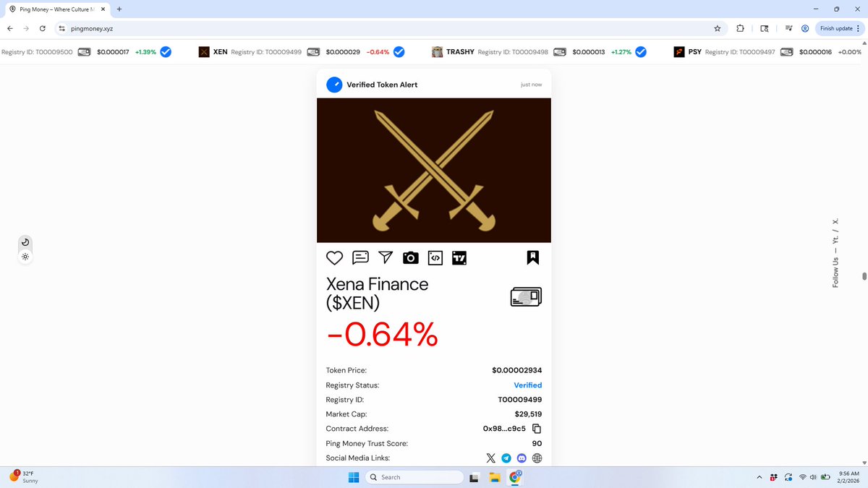The height and width of the screenshot is (488, 868).
Task: Click the verified badge in alert header
Action: tap(334, 85)
